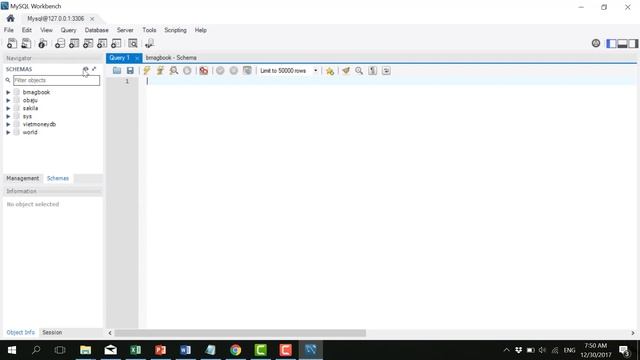Expand the world schema
The image size is (640, 360).
point(8,132)
